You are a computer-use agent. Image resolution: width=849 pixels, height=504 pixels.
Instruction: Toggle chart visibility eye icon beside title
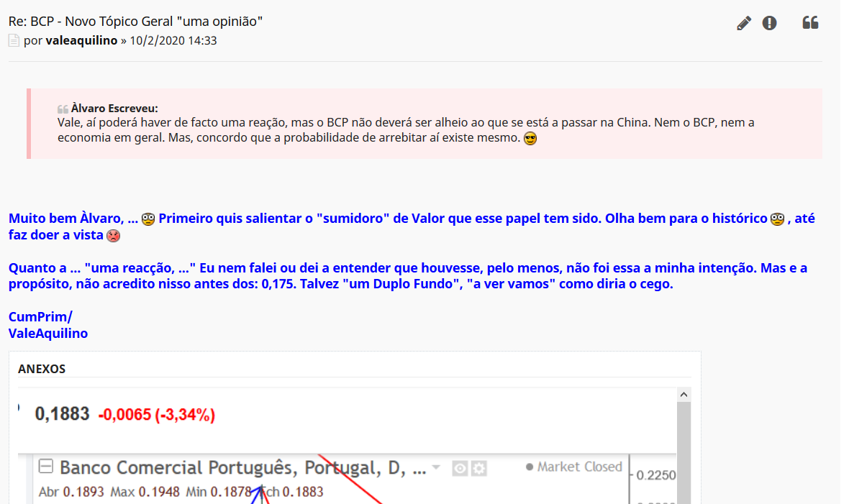(x=460, y=468)
